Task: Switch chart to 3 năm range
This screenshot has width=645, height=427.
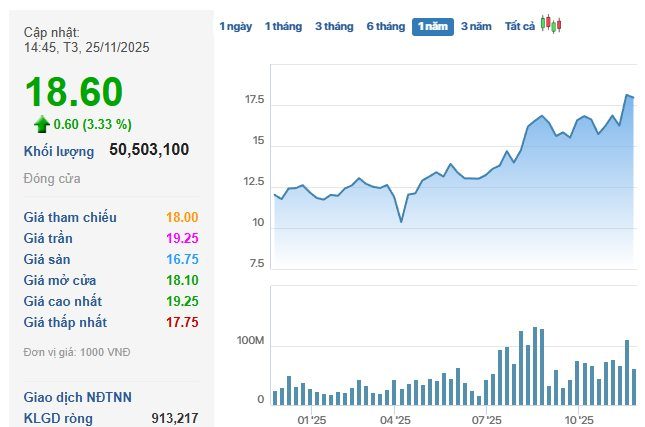Action: click(x=476, y=26)
